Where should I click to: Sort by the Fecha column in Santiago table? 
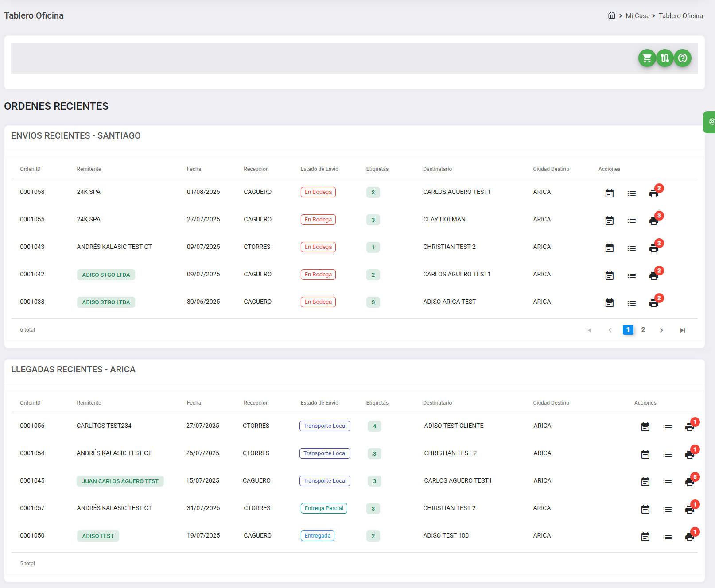[x=194, y=169]
